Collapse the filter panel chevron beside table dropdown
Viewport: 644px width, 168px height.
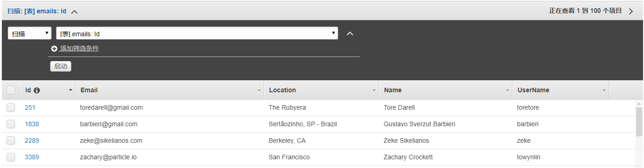tap(350, 34)
